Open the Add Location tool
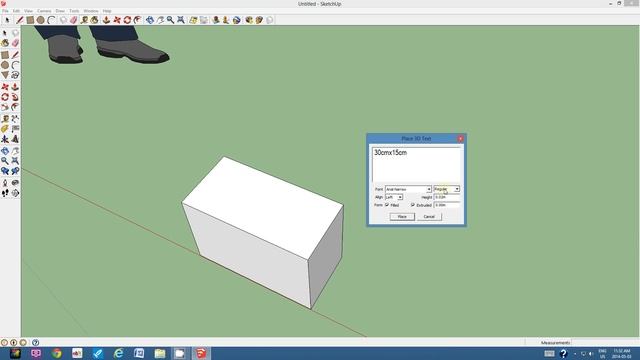 [x=193, y=20]
